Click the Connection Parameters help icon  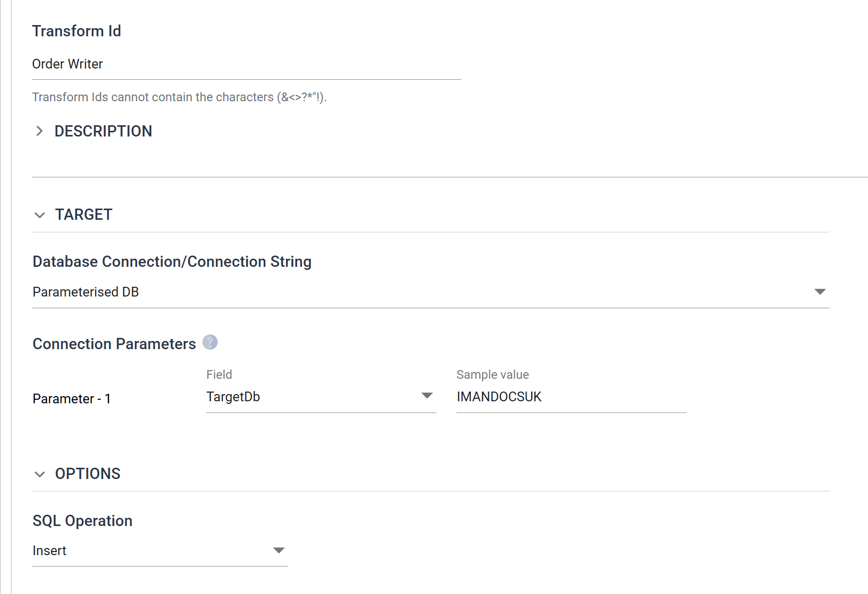[x=210, y=342]
